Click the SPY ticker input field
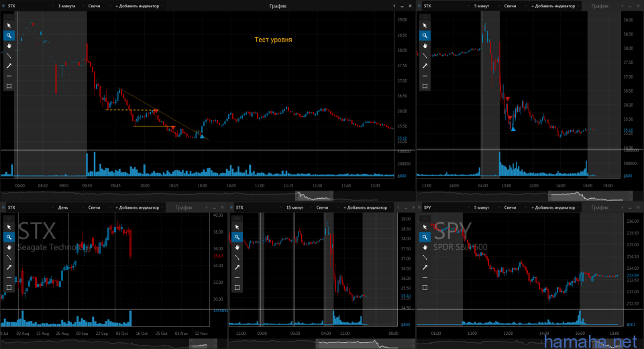This screenshot has width=644, height=349. pyautogui.click(x=445, y=207)
